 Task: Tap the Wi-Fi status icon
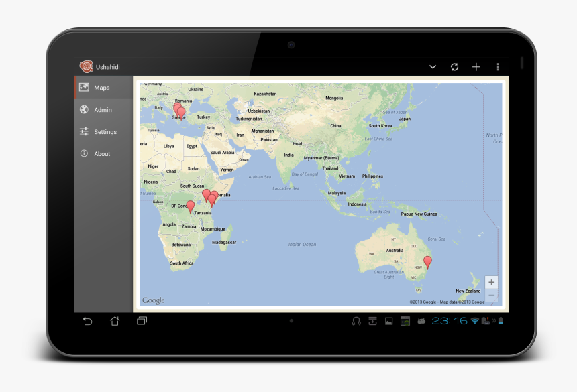[475, 321]
